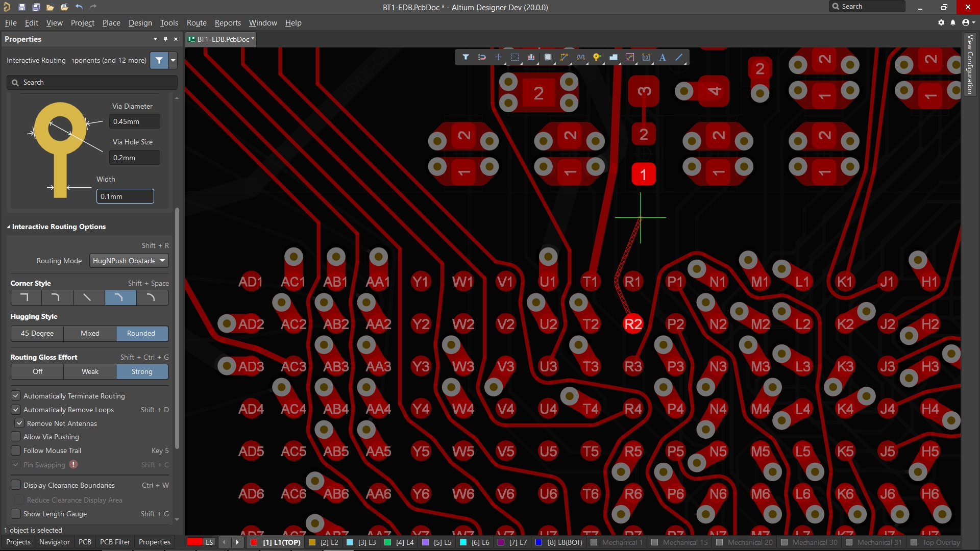Open the filter presets dropdown arrow

coord(173,60)
